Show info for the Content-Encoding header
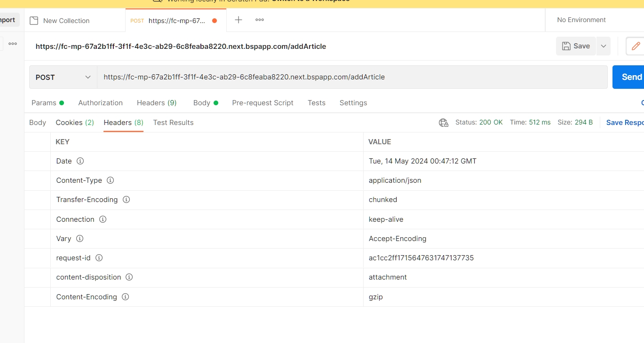 coord(125,297)
